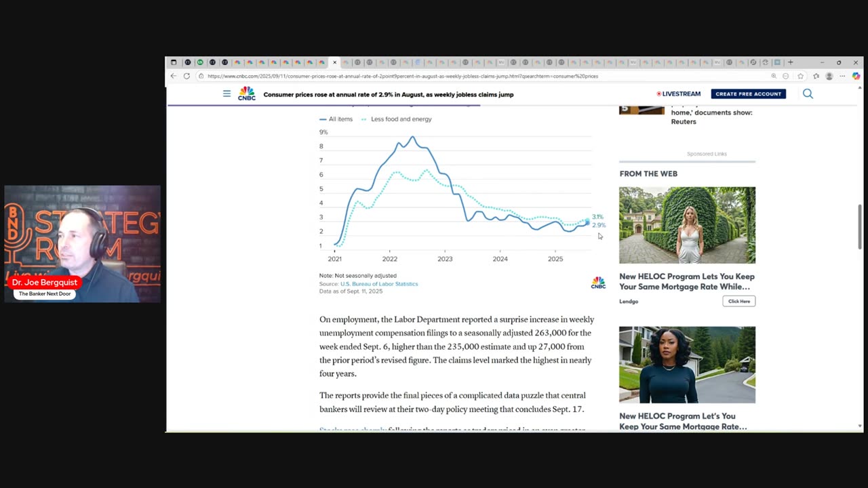Open U.S. Bureau of Labor Statistics link
This screenshot has height=488, width=868.
click(x=379, y=284)
